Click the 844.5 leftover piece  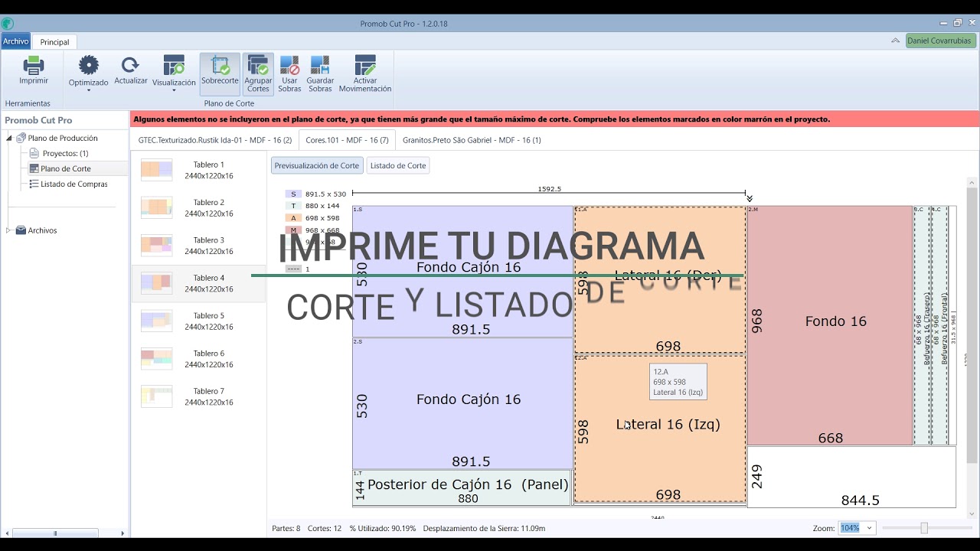click(x=852, y=477)
